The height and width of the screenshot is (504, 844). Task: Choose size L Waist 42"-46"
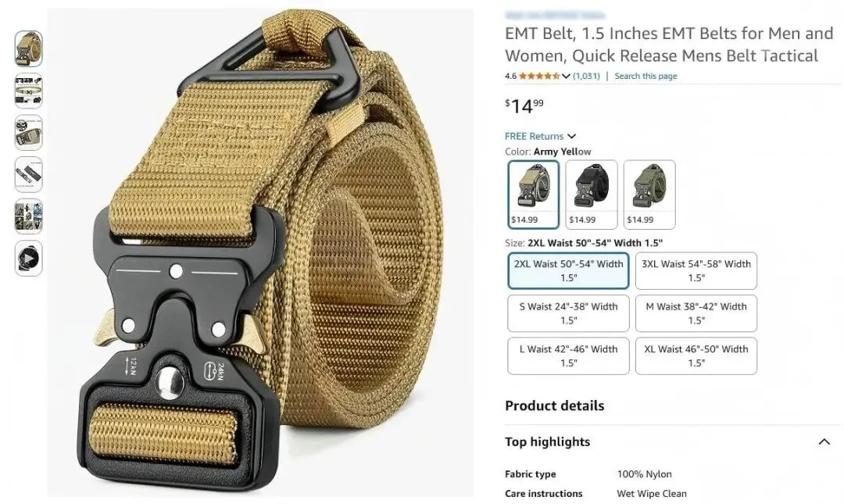(568, 356)
